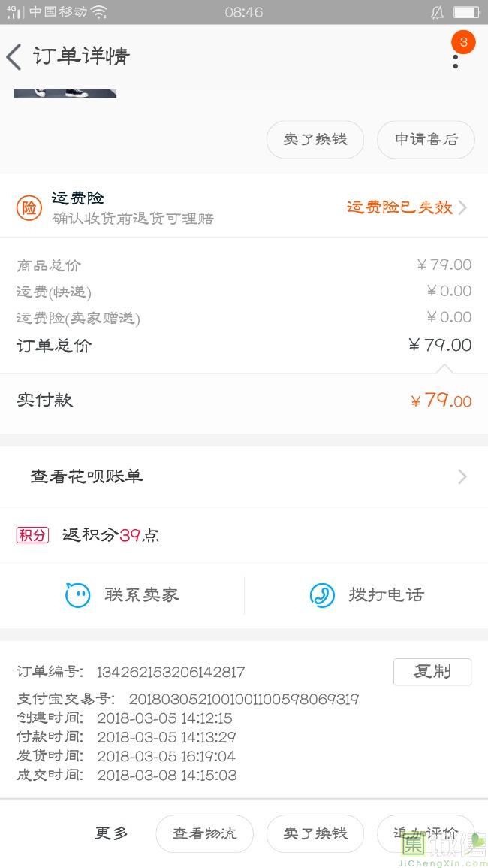
Task: Tap the red 积分 points badge
Action: (32, 535)
